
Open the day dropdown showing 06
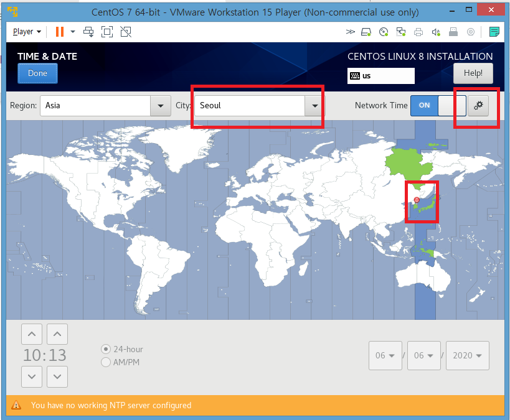[424, 356]
